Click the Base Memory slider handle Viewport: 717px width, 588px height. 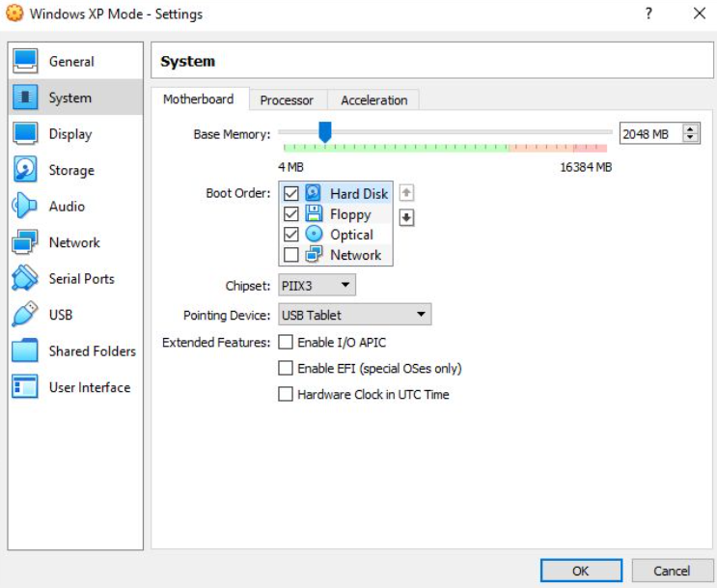324,131
